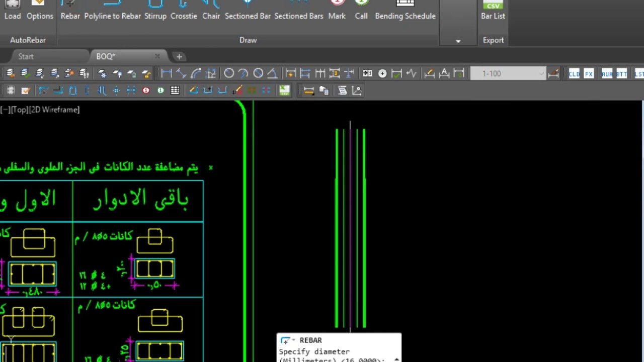Viewport: 644px width, 362px height.
Task: Click the BTT toolbar button
Action: click(x=622, y=73)
